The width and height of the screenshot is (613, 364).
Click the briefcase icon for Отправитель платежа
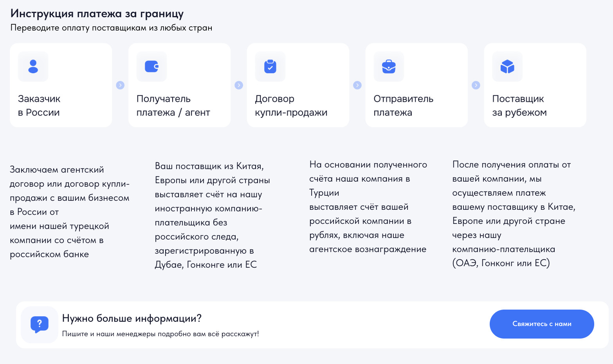coord(389,67)
